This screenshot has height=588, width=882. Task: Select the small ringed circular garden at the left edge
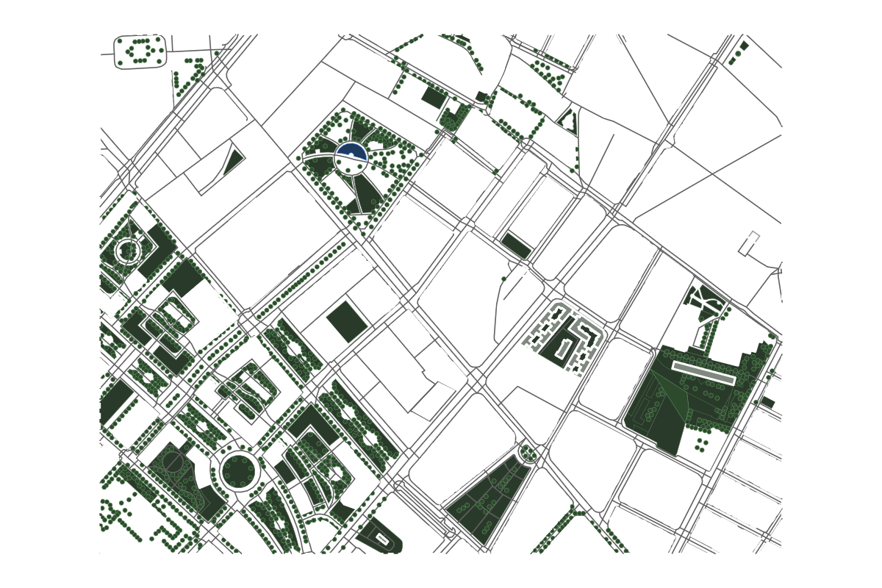pos(129,251)
